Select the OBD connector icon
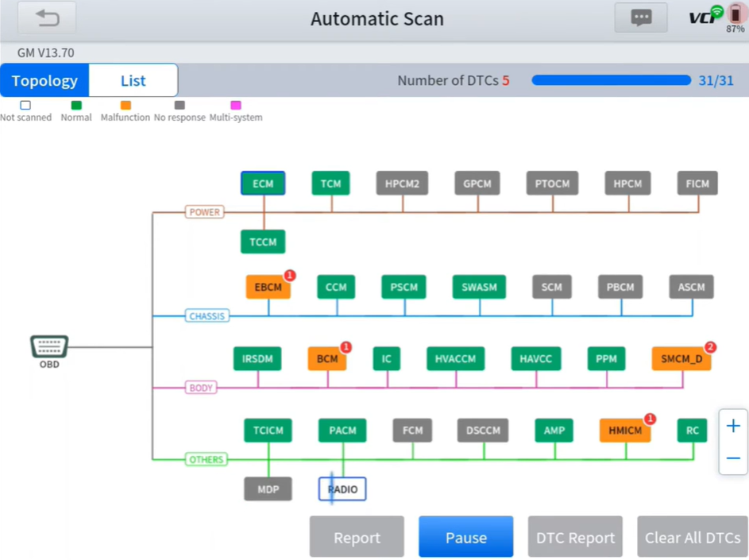This screenshot has height=560, width=749. click(49, 346)
